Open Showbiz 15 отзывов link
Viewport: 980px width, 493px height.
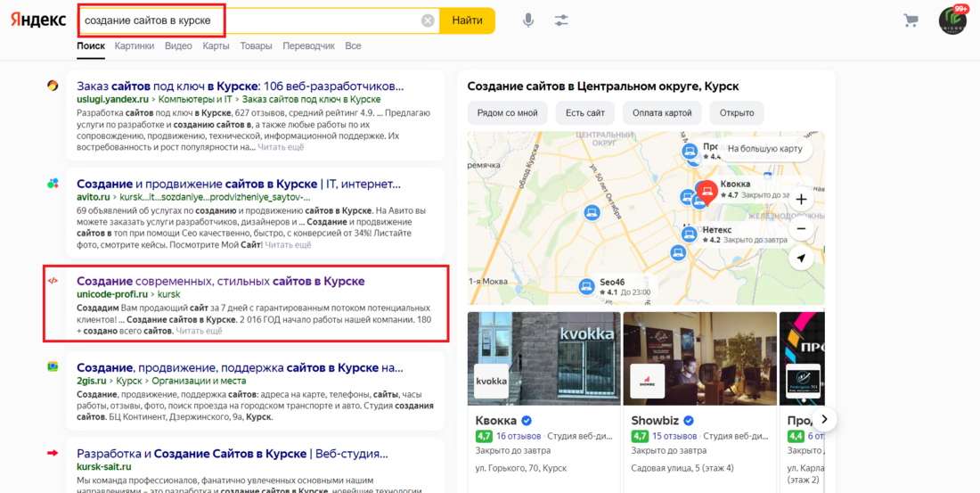(674, 435)
